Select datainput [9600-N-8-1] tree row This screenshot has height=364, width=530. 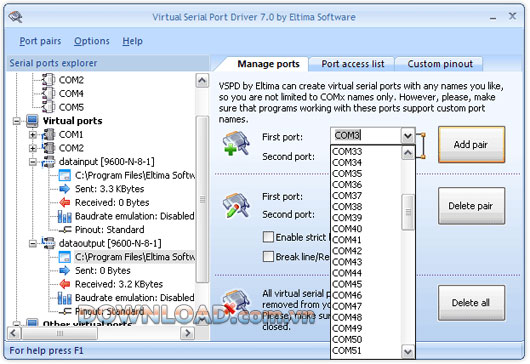click(x=107, y=162)
